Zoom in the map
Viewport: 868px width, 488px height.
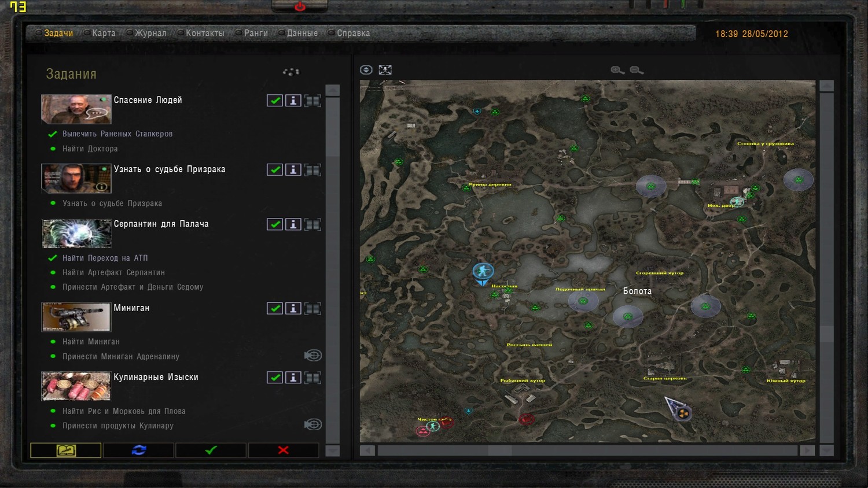617,70
